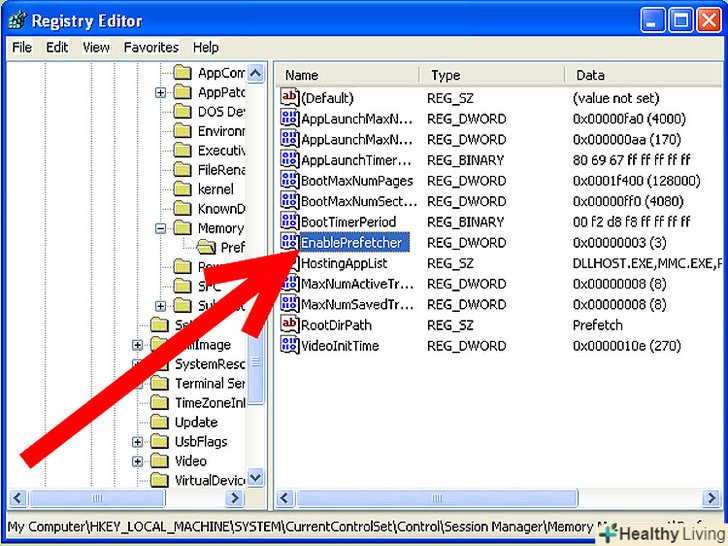728x546 pixels.
Task: Click the Video folder icon
Action: [159, 461]
